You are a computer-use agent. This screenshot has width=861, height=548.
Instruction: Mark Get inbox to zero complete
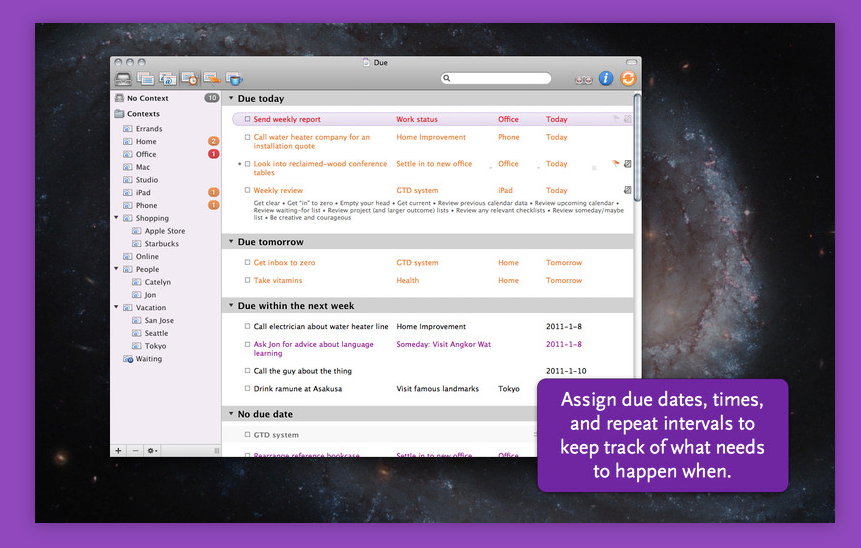(247, 263)
